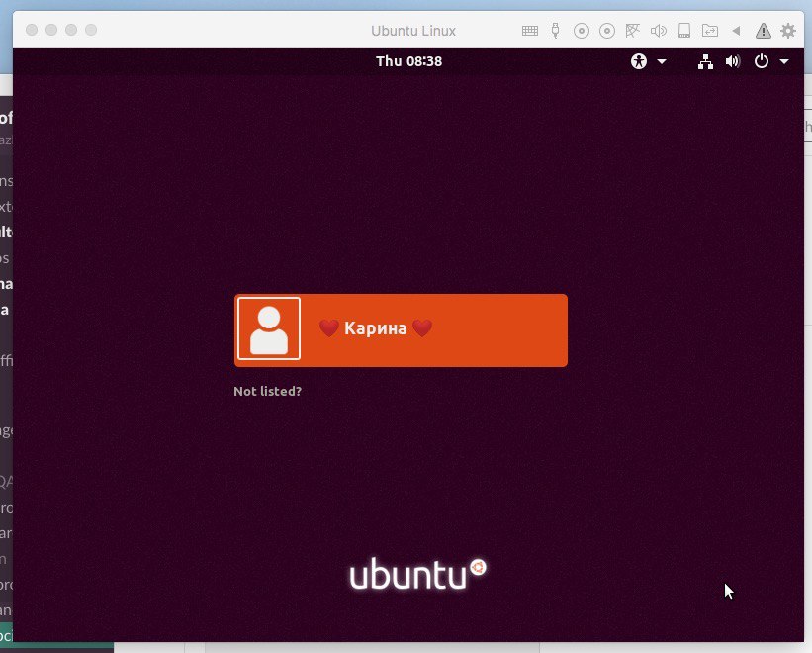Click the first CD/DVD disc icon
Image resolution: width=812 pixels, height=653 pixels.
tap(582, 31)
